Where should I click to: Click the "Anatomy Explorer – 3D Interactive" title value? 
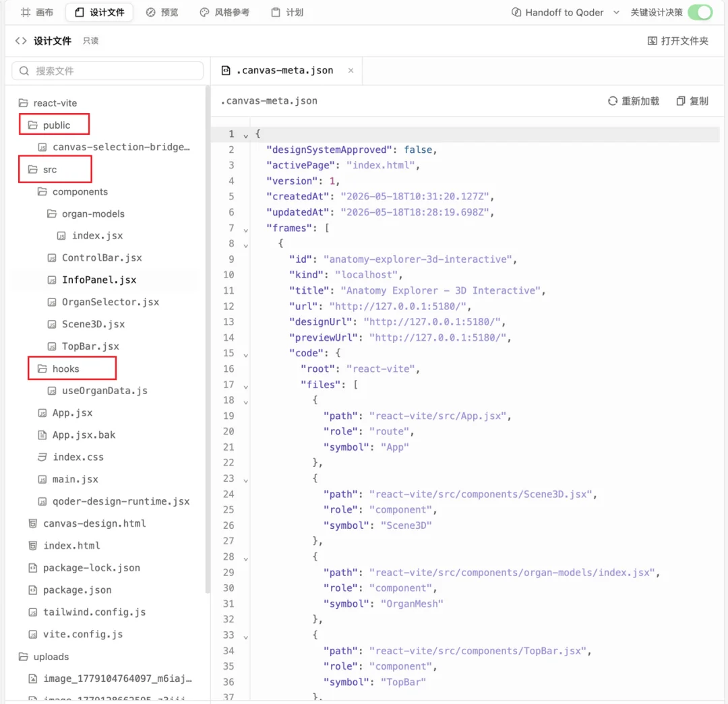[441, 291]
